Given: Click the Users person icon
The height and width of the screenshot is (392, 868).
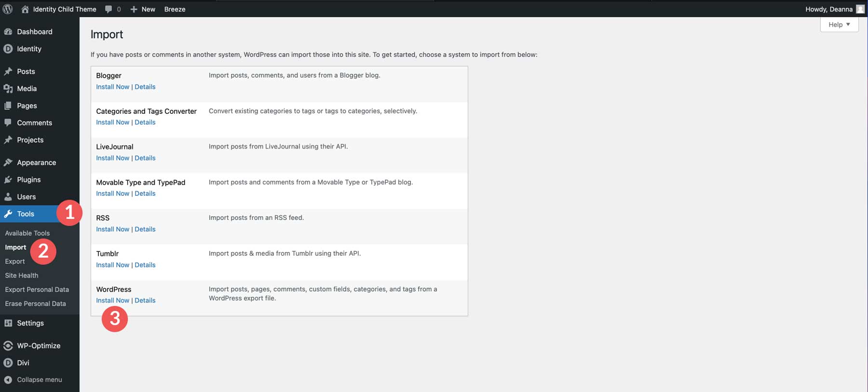Looking at the screenshot, I should [x=8, y=197].
